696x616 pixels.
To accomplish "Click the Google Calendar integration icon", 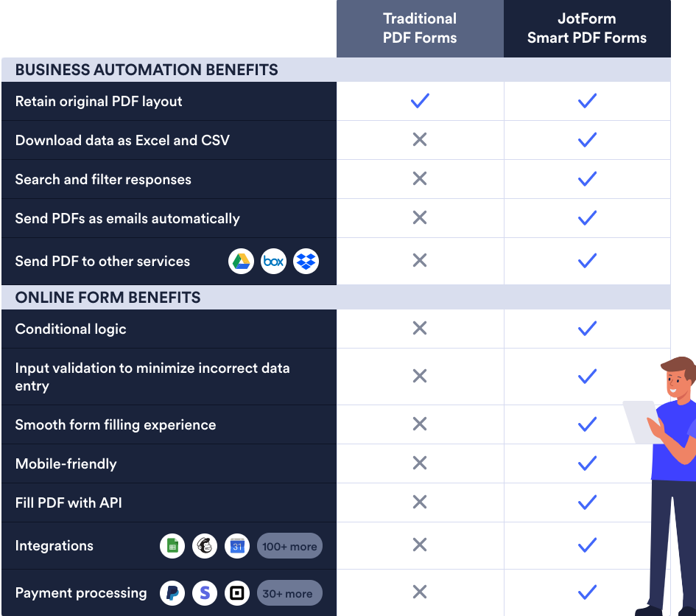I will (x=237, y=546).
